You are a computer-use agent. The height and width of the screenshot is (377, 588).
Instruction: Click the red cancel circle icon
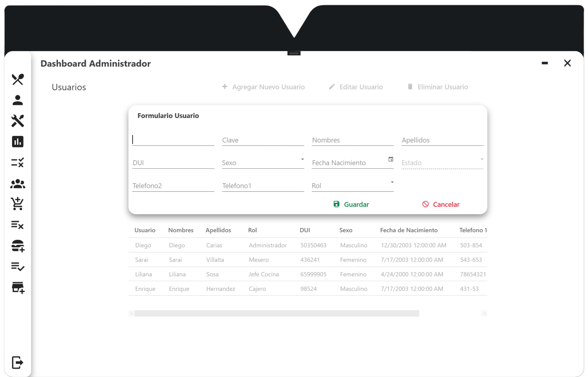pos(425,204)
